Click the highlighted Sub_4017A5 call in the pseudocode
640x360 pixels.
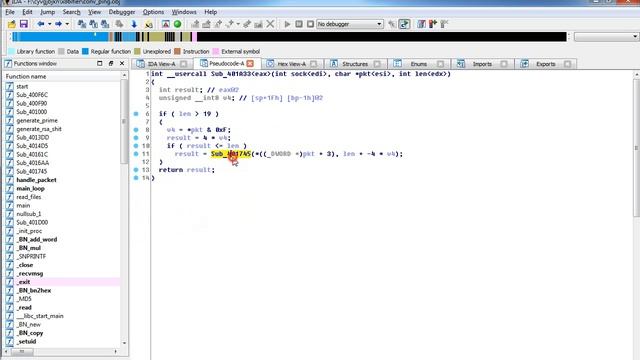[231, 153]
